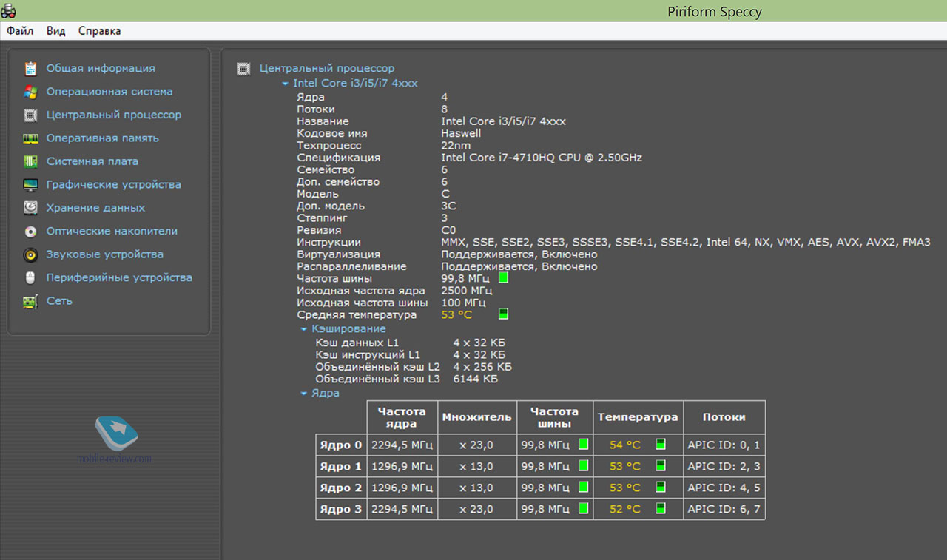Click green graph indicator next to Частота шины 99,8 МГц
This screenshot has height=560, width=947.
503,278
